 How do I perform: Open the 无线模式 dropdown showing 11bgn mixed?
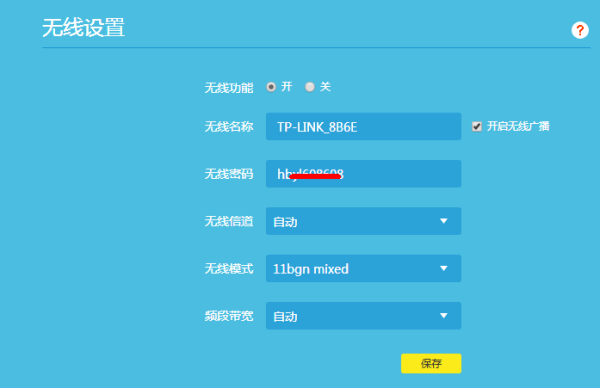click(364, 269)
